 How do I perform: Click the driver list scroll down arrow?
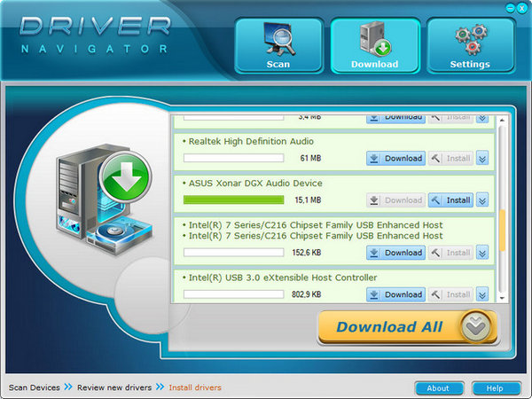pyautogui.click(x=502, y=298)
